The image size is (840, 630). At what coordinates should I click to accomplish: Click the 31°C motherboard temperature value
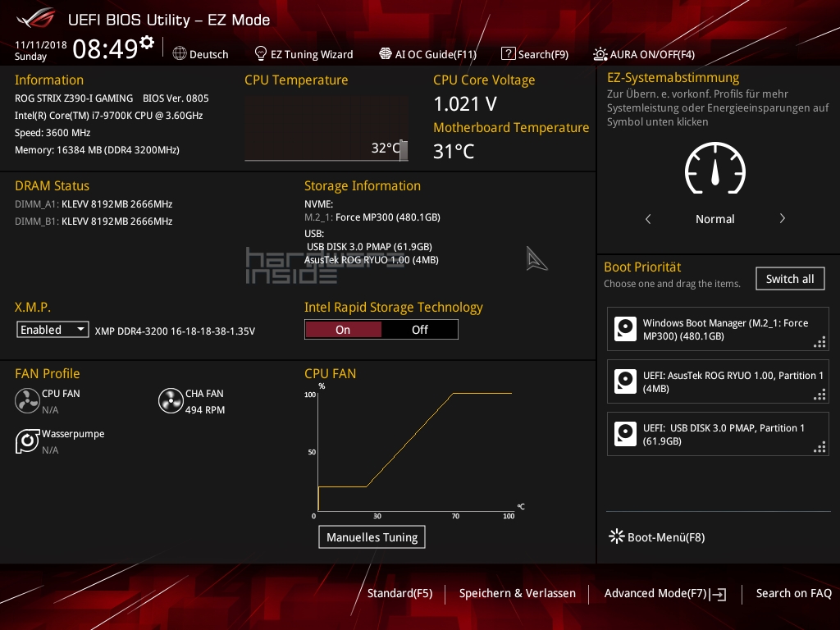[x=454, y=152]
